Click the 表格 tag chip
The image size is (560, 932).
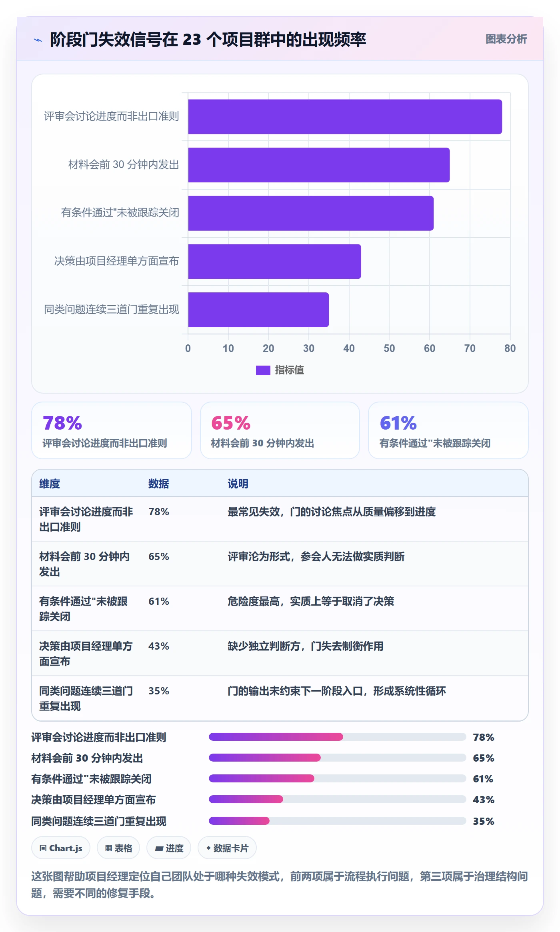tap(118, 848)
